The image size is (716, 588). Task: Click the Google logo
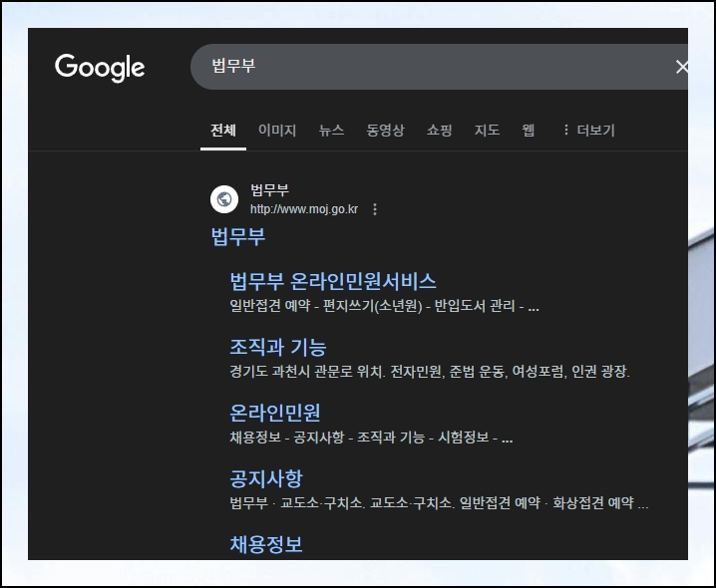(100, 68)
